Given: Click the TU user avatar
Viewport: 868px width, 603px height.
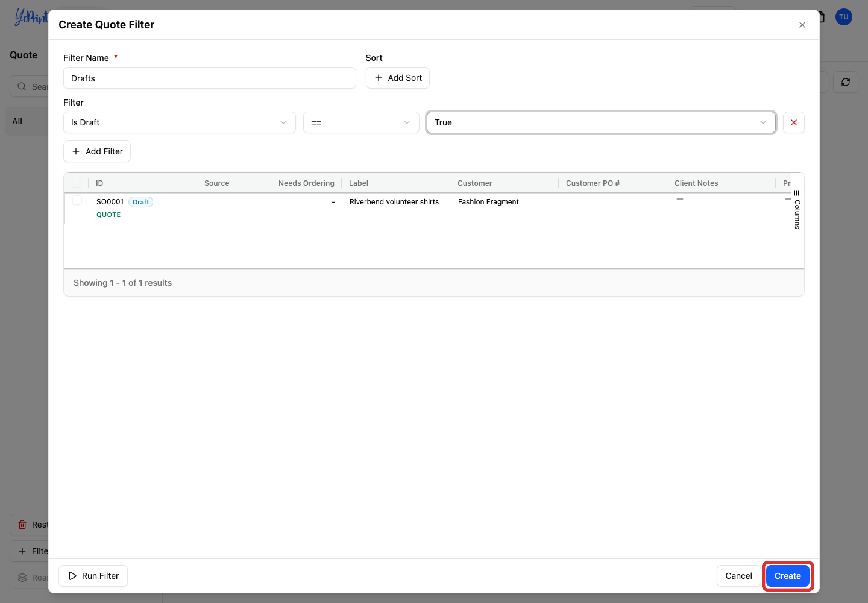Looking at the screenshot, I should (844, 17).
